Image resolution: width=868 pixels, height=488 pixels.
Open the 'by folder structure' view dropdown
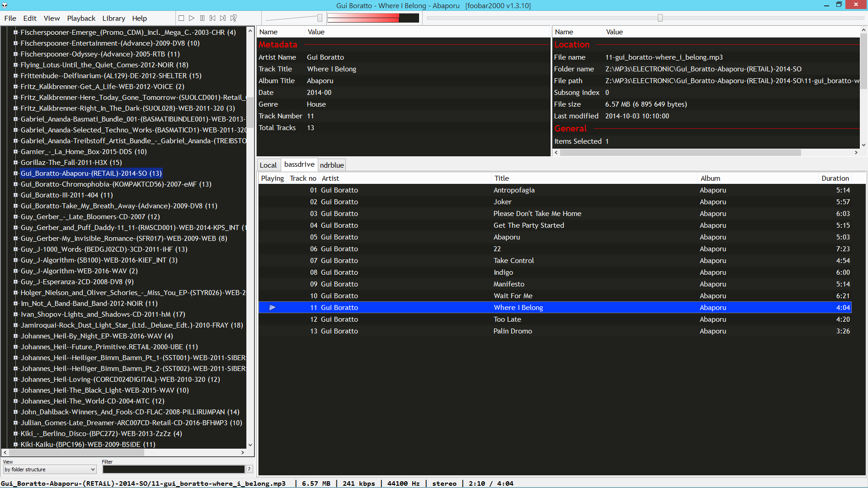click(49, 469)
